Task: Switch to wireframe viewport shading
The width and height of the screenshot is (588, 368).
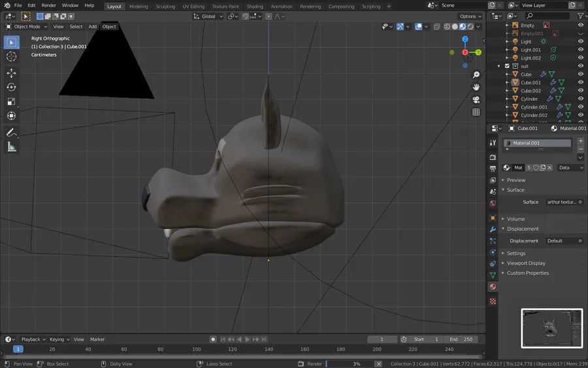Action: pos(447,27)
